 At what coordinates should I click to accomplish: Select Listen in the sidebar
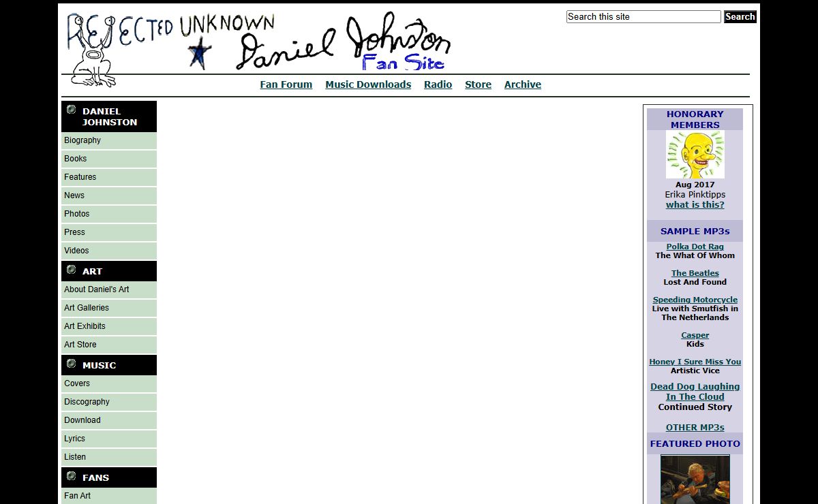tap(109, 457)
